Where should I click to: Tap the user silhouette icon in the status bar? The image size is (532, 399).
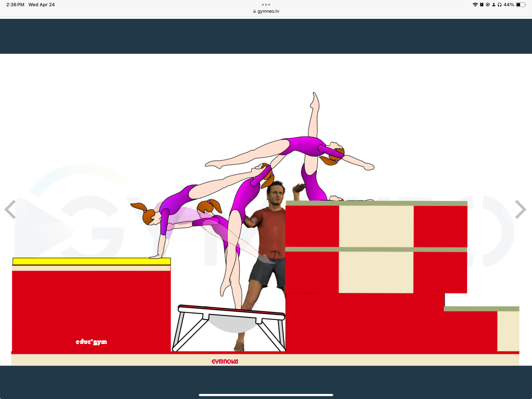494,4
